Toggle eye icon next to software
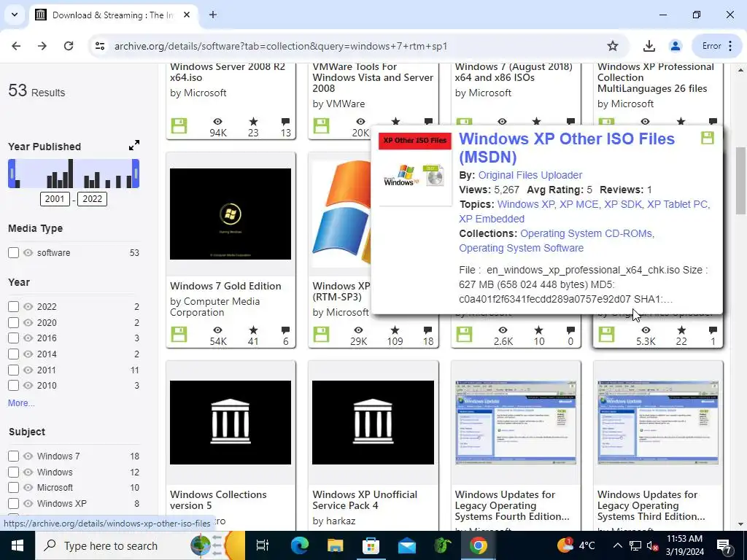747x560 pixels. click(28, 253)
